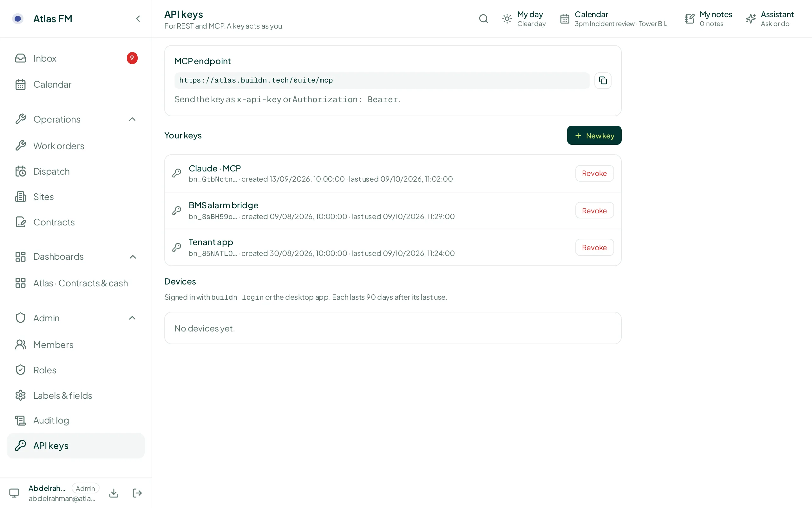The width and height of the screenshot is (812, 508).
Task: Open the Calendar widget in top bar
Action: pos(614,19)
